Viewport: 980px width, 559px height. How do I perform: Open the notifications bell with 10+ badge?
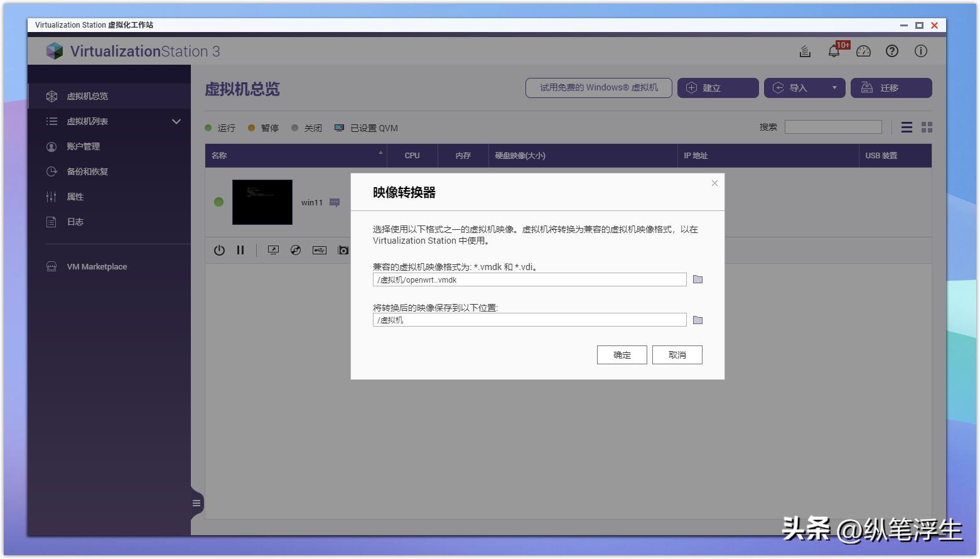point(834,51)
